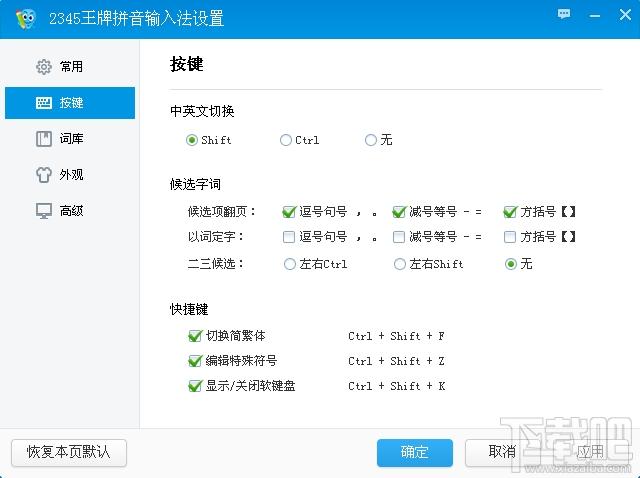Click the Ctrl + Shift + K shortcut
The image size is (640, 478).
[x=396, y=386]
